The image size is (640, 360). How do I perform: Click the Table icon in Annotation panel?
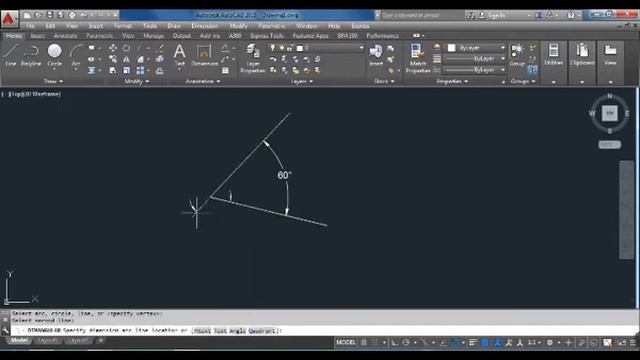(x=225, y=71)
